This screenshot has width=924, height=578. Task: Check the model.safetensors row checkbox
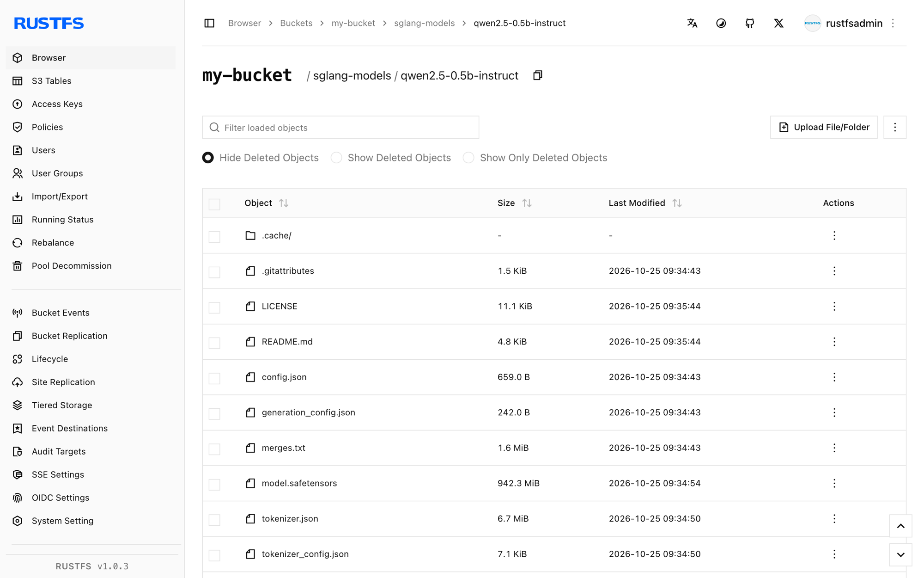[x=214, y=484]
